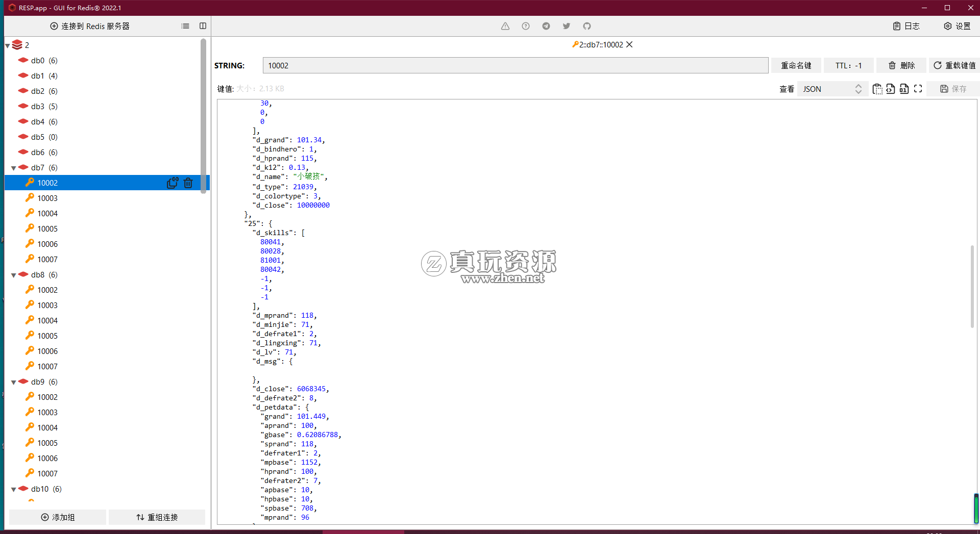Open the warning report icon in top toolbar
The height and width of the screenshot is (534, 980).
pyautogui.click(x=505, y=26)
